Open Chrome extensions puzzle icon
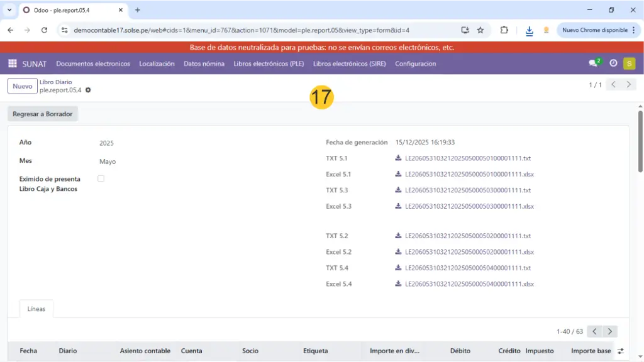Image resolution: width=644 pixels, height=362 pixels. (x=504, y=30)
